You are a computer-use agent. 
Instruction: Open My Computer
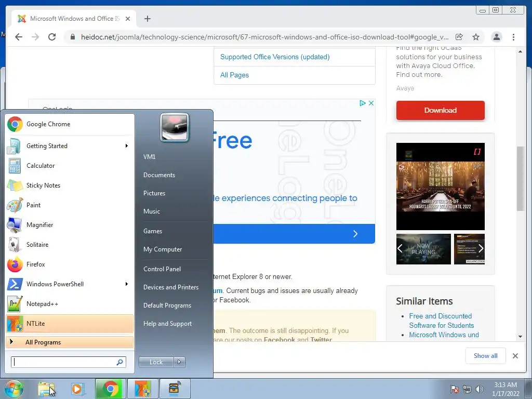[x=163, y=249]
